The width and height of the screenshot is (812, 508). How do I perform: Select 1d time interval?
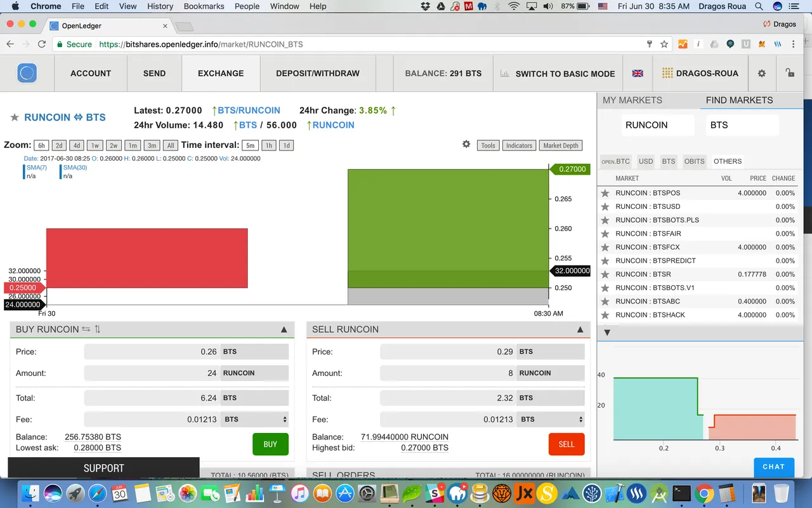(x=286, y=145)
